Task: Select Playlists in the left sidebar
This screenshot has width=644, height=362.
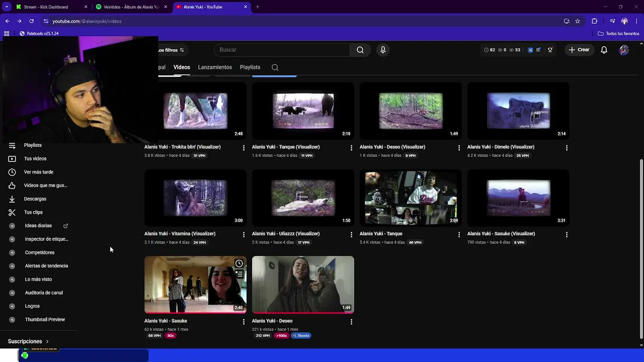Action: tap(33, 145)
